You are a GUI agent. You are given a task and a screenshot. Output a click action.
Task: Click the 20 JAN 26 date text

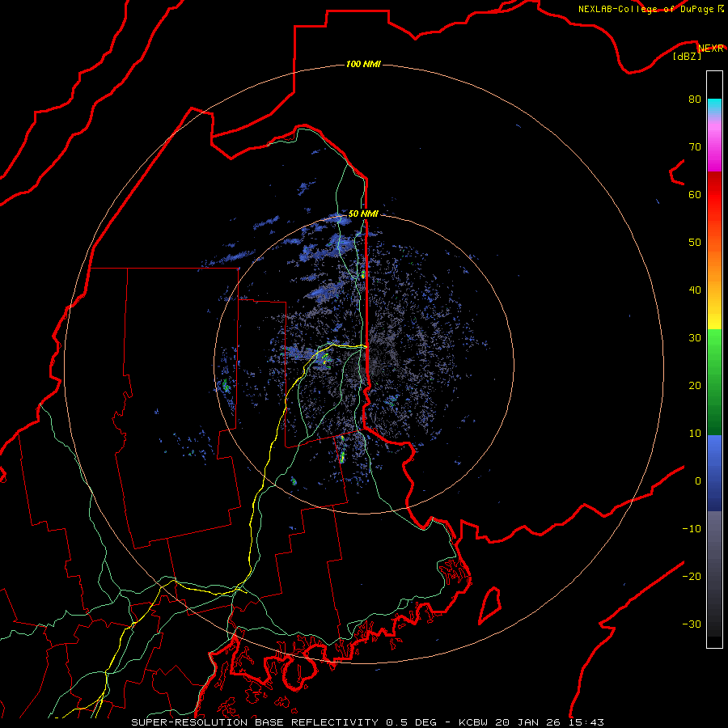tap(530, 722)
